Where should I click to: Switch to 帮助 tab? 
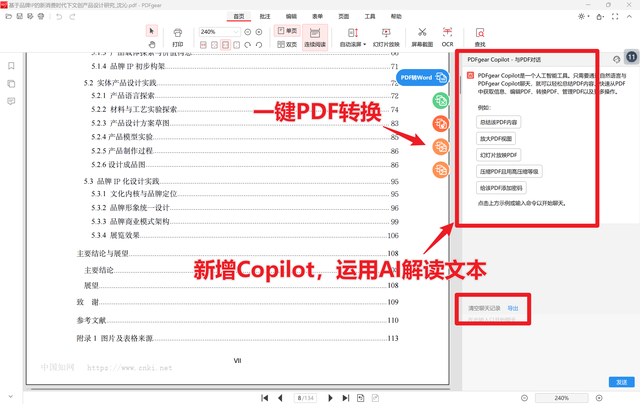coord(396,16)
